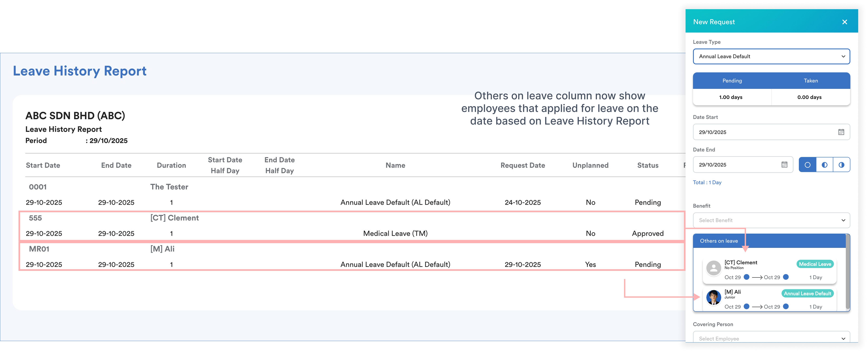Click [CT] Clement's default avatar icon
The height and width of the screenshot is (353, 868).
713,268
